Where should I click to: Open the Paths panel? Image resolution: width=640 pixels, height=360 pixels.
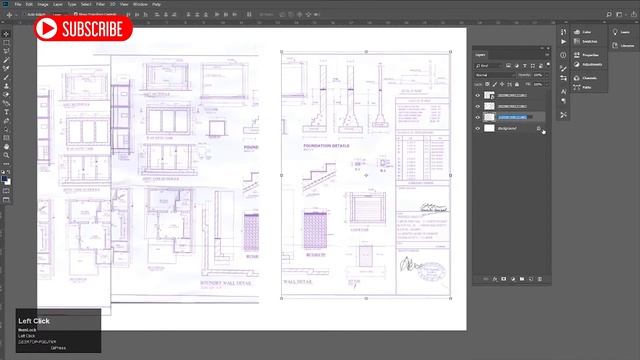point(583,87)
